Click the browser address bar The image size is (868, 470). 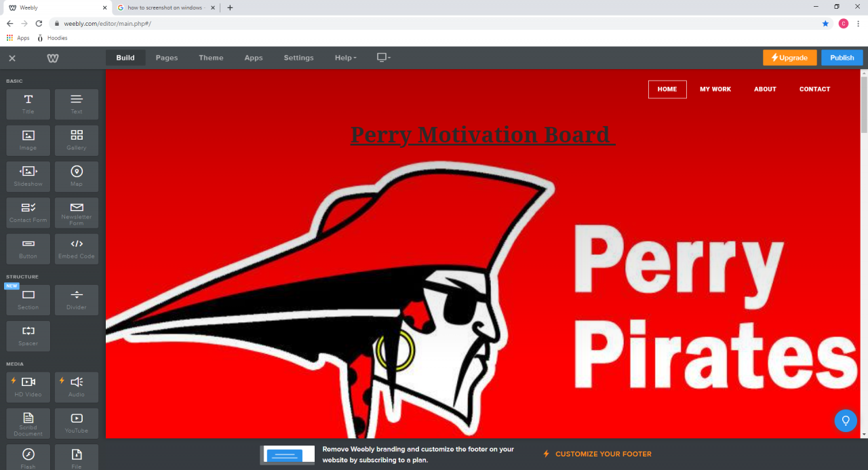click(x=434, y=23)
